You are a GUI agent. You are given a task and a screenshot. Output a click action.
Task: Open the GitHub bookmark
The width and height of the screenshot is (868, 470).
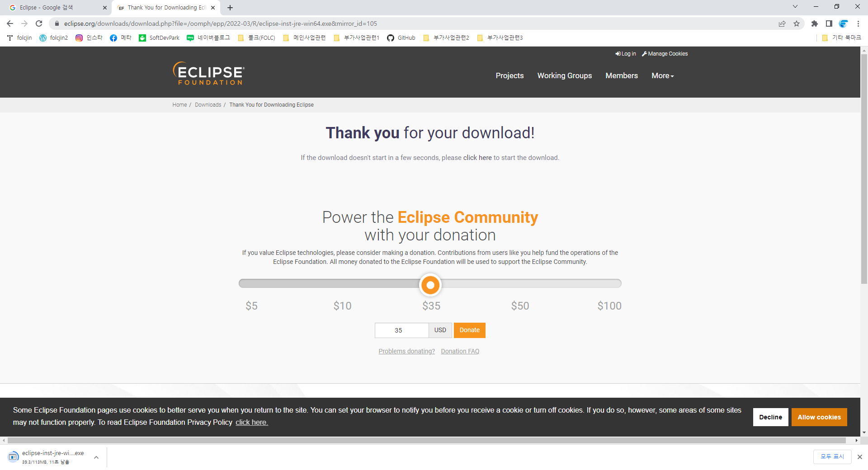tap(401, 38)
